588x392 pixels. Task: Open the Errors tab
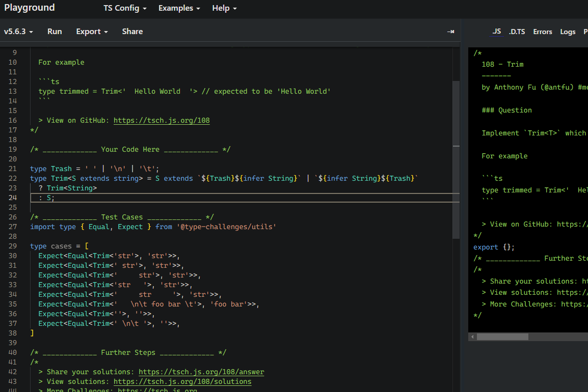tap(543, 32)
